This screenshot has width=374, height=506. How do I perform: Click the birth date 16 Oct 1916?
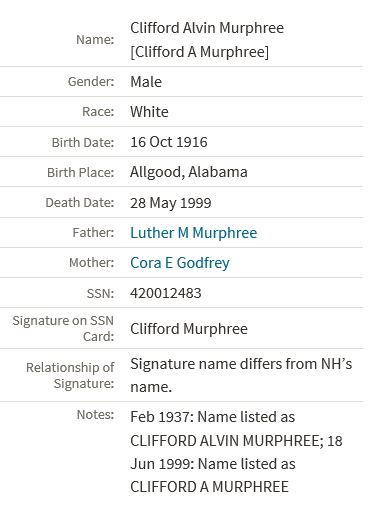169,142
